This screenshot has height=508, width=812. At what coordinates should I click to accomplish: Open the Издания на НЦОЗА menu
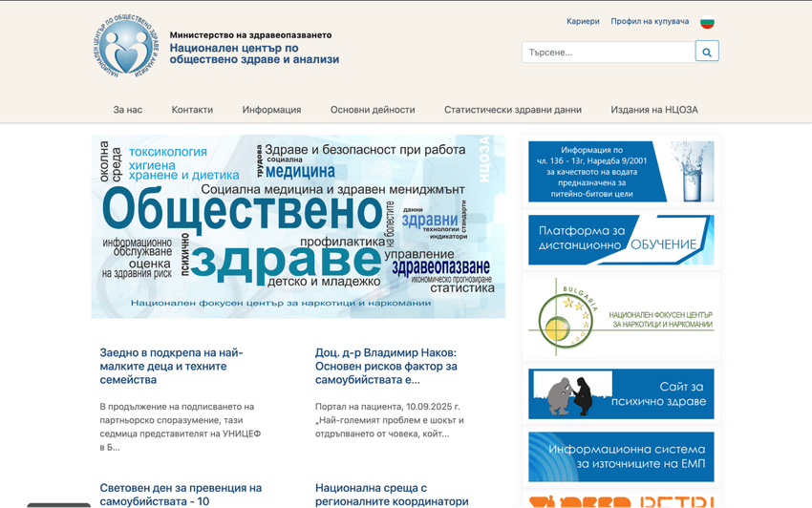point(654,110)
